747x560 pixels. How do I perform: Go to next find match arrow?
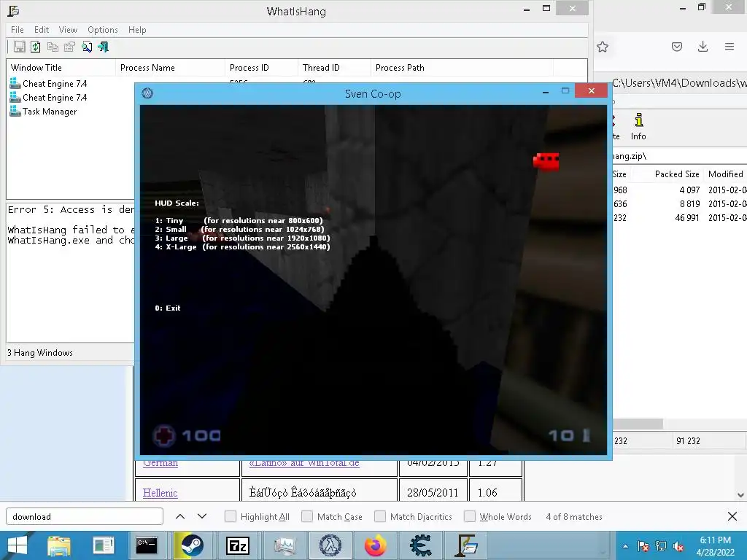click(202, 516)
